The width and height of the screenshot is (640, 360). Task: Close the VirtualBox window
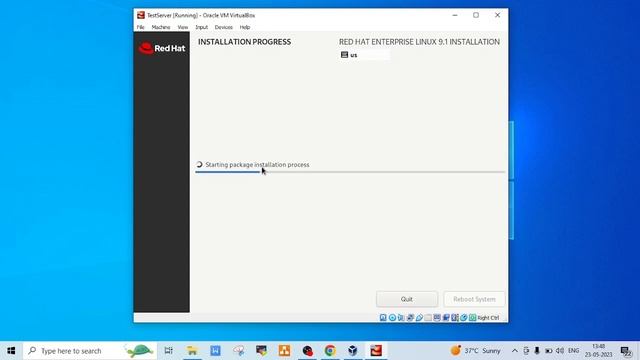(x=497, y=15)
